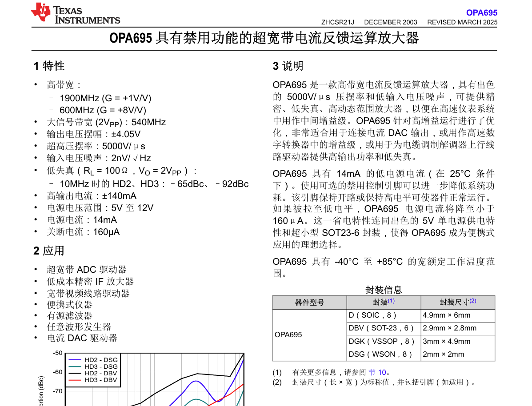532x406 pixels.
Task: Click the '电源电压范围：5V 至 12V' bullet
Action: coord(100,208)
